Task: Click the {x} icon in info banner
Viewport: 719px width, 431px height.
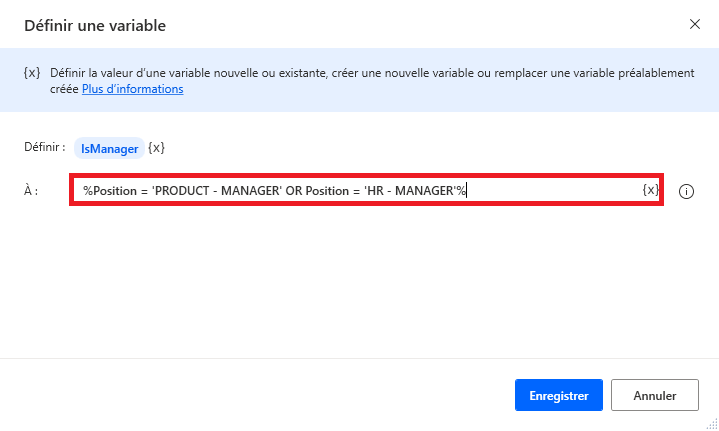Action: [32, 73]
